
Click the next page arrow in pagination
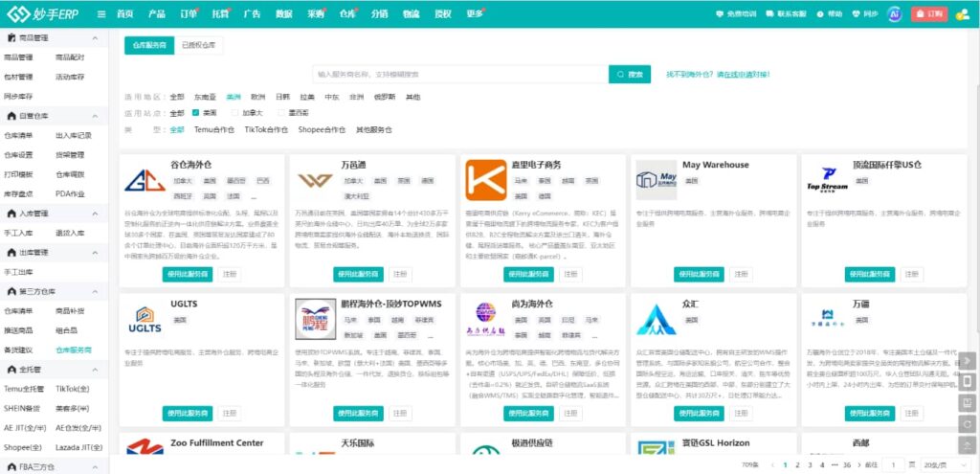859,464
